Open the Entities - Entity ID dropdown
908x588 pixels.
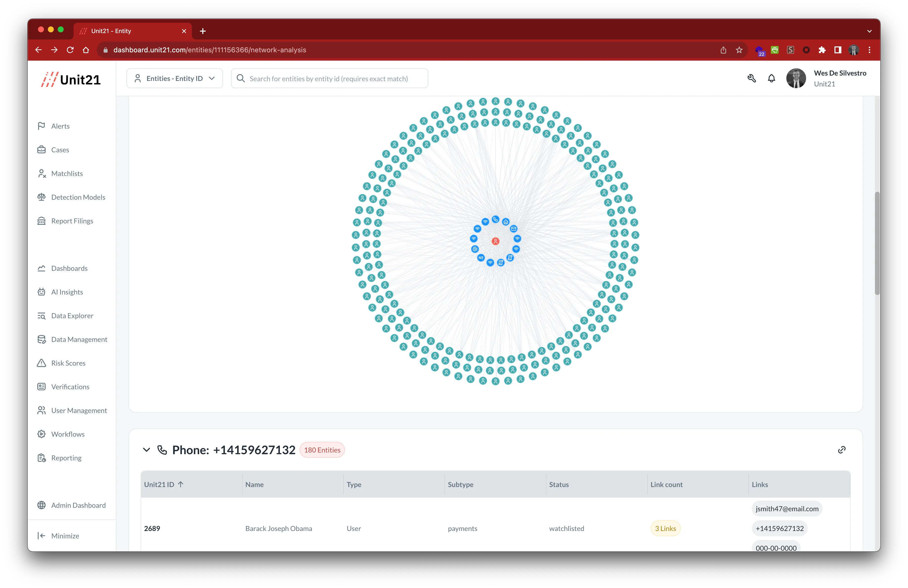point(175,78)
